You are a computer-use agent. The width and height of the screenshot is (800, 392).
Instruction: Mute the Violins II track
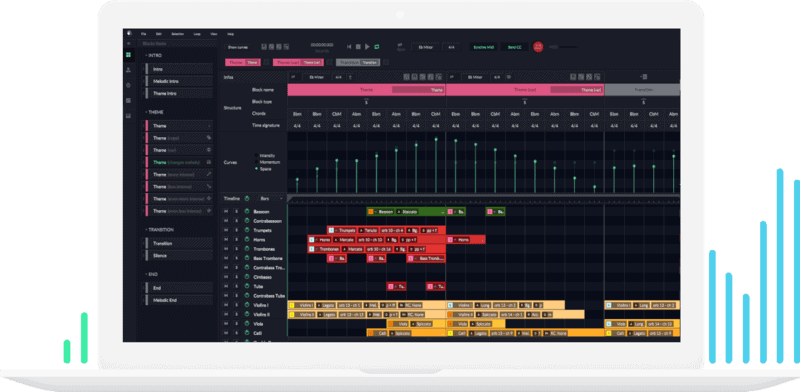coord(227,314)
